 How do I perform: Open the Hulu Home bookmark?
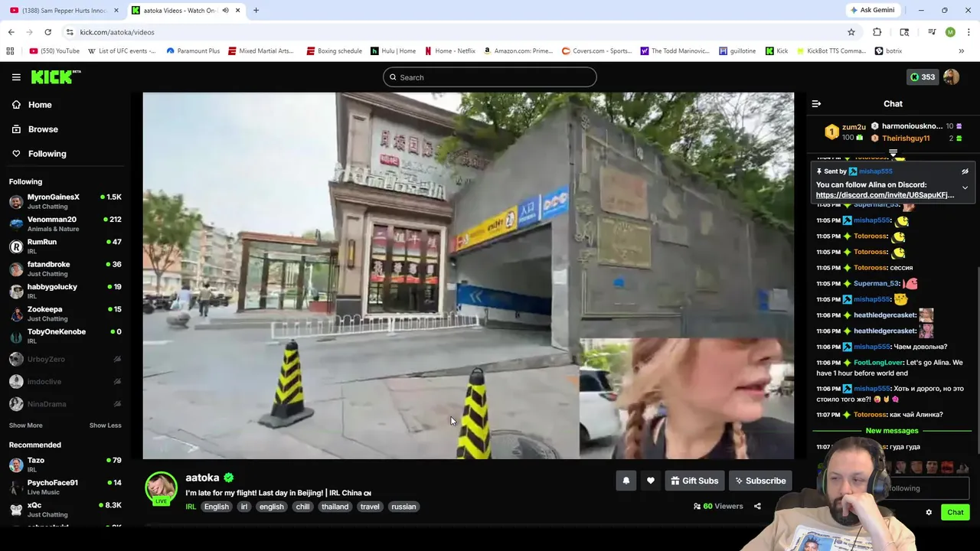pyautogui.click(x=394, y=51)
